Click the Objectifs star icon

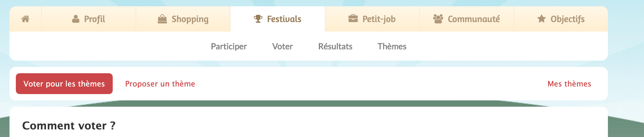click(x=541, y=19)
